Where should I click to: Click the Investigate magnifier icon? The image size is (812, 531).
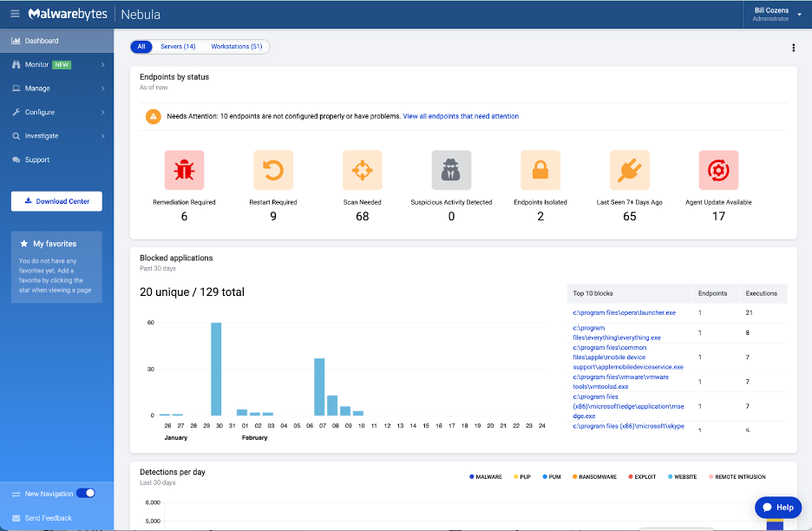coord(16,135)
